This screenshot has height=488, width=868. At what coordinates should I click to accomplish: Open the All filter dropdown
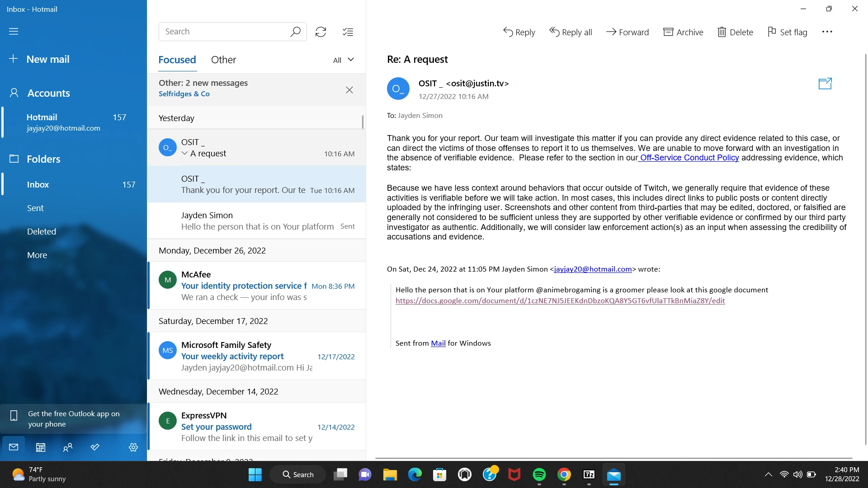(343, 60)
